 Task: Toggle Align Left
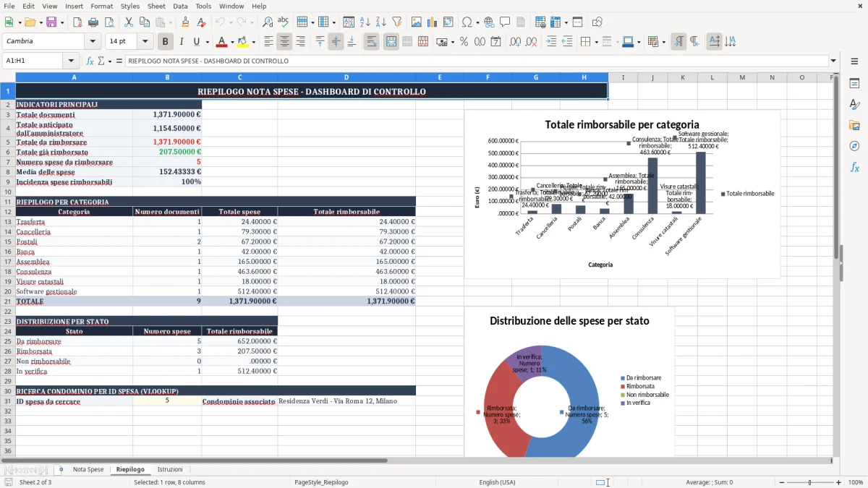(x=268, y=42)
